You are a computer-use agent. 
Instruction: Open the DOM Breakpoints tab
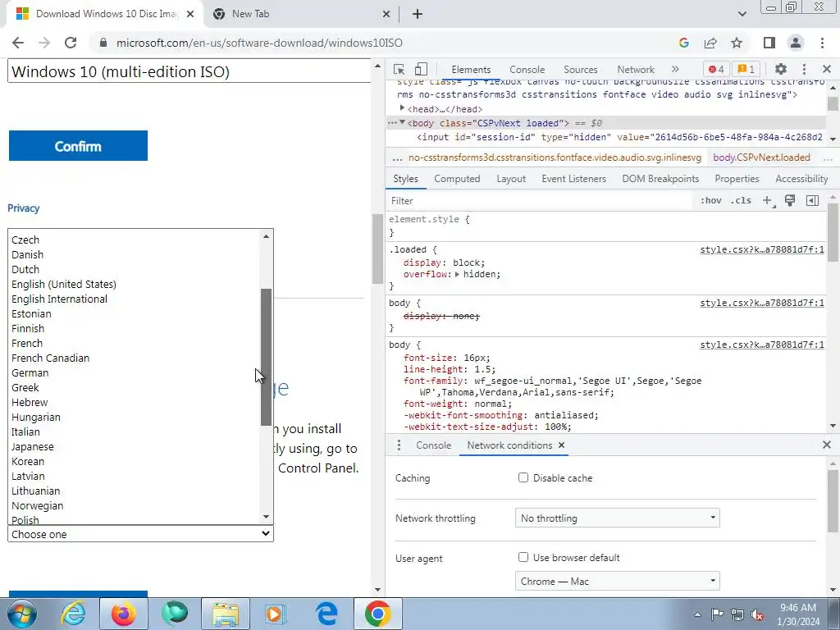pos(660,178)
